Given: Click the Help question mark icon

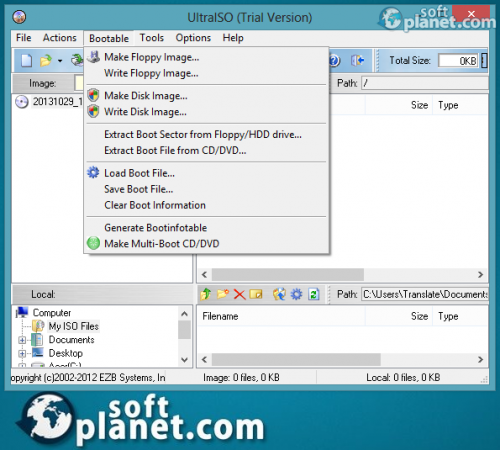Looking at the screenshot, I should (334, 60).
